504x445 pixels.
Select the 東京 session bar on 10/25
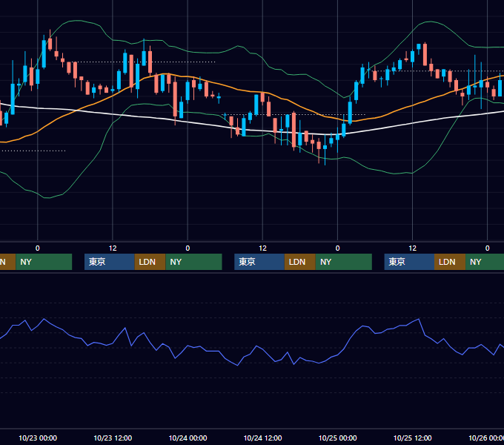(409, 262)
